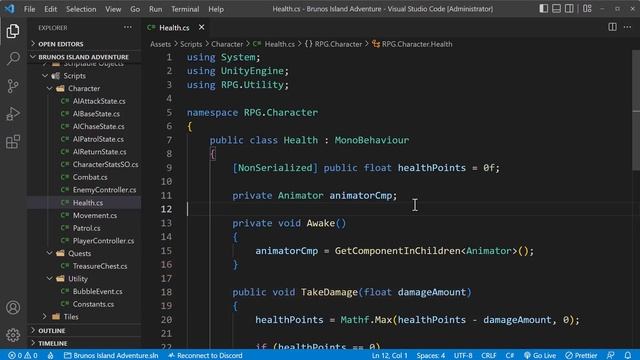This screenshot has width=640, height=360.
Task: Open editor more actions ellipsis
Action: pos(627,27)
